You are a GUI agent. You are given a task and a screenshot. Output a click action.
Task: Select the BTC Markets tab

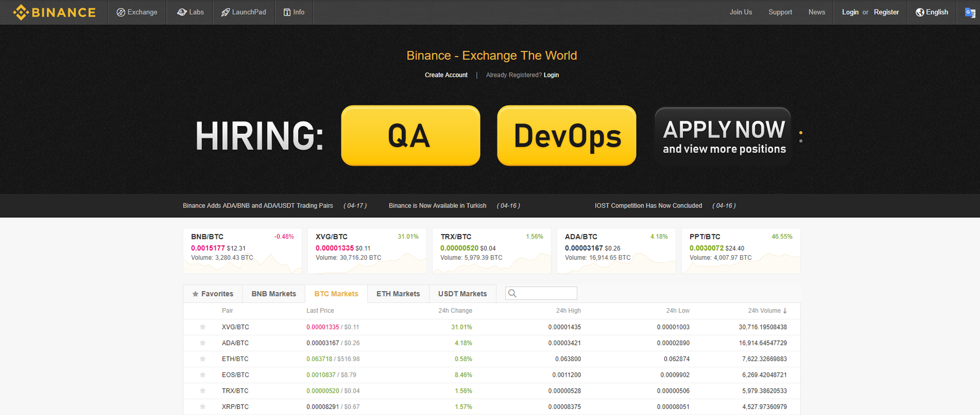[x=336, y=294]
